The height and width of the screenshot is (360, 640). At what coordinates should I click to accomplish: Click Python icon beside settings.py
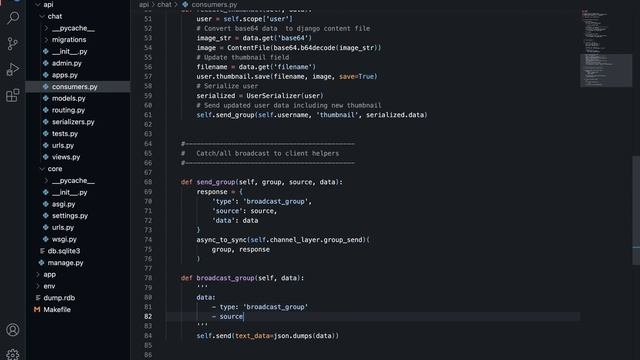pyautogui.click(x=46, y=216)
